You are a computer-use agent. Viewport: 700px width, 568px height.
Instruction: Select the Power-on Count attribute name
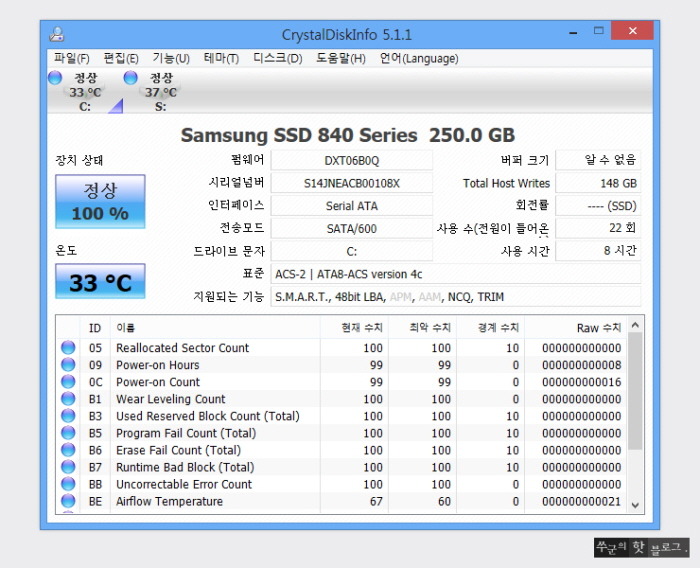[x=158, y=382]
